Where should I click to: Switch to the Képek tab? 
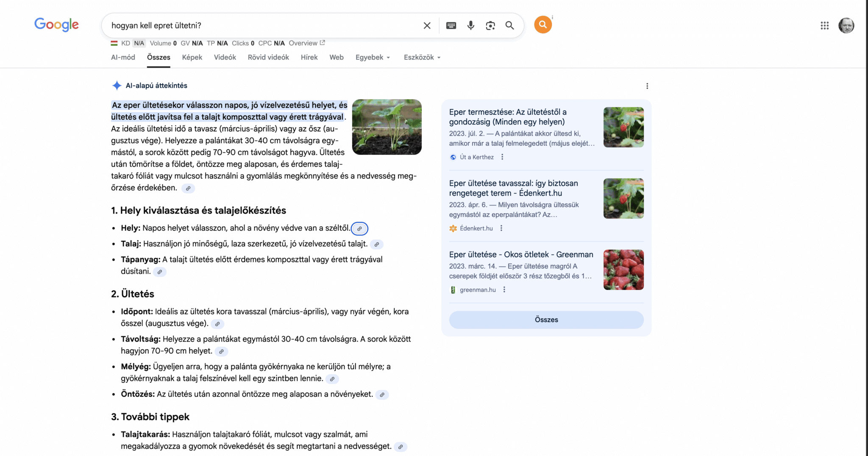192,57
